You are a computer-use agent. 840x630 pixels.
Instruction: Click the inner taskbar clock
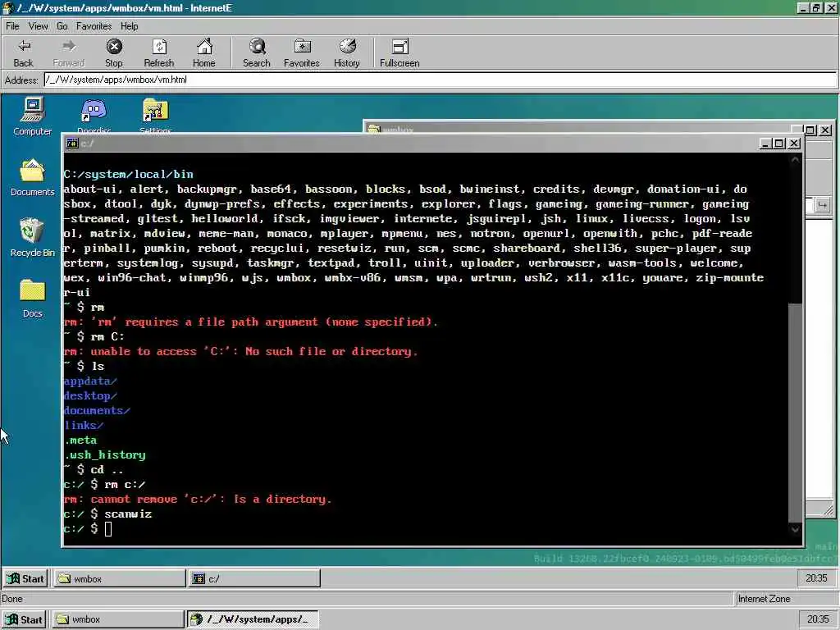(x=816, y=578)
